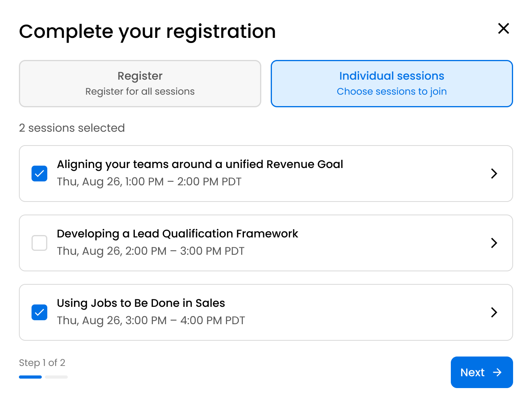The image size is (532, 407).
Task: Click the Complete your registration heading
Action: pyautogui.click(x=147, y=32)
